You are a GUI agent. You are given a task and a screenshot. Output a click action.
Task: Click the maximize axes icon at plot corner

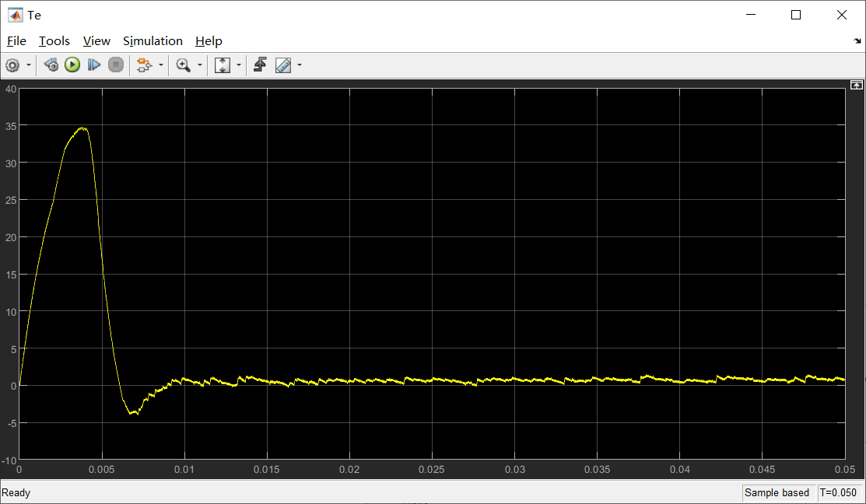point(856,85)
